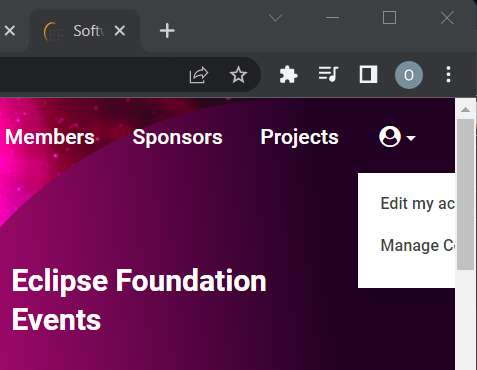The width and height of the screenshot is (477, 370).
Task: Open the media control playlist icon
Action: (x=328, y=74)
